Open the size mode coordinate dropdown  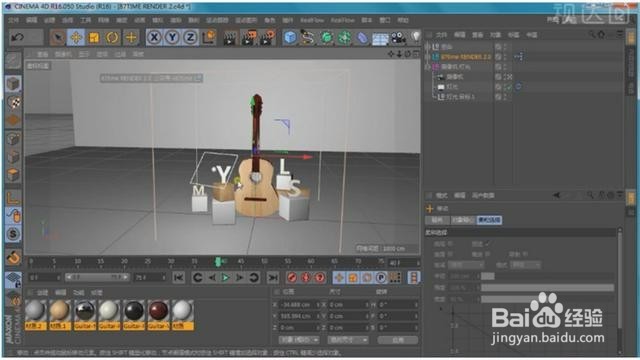tap(348, 340)
